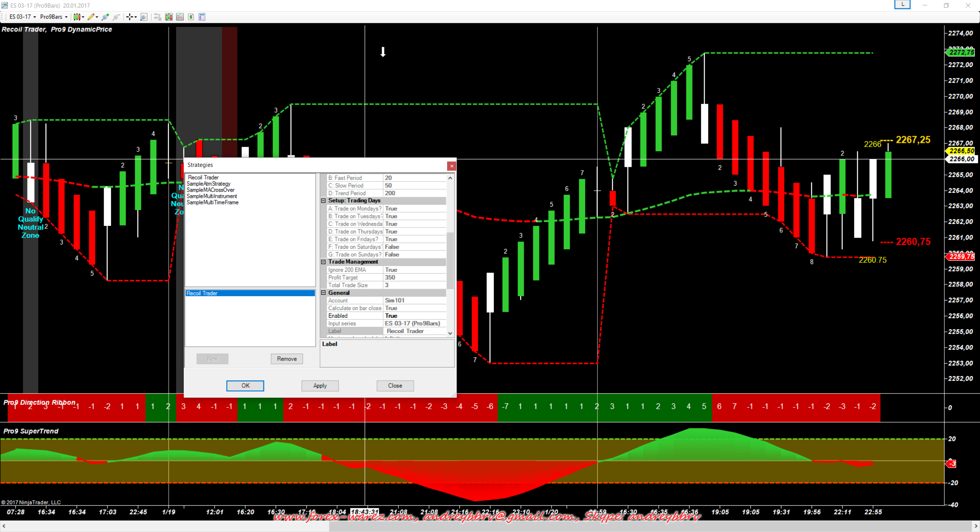980x532 pixels.
Task: Select SampleMultiTimeFrame in strategies list
Action: (212, 202)
